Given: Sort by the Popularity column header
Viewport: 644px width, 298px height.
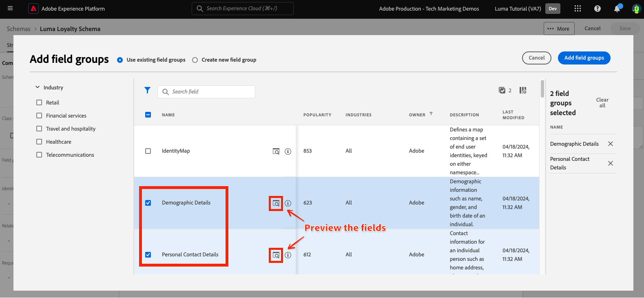Looking at the screenshot, I should coord(317,115).
